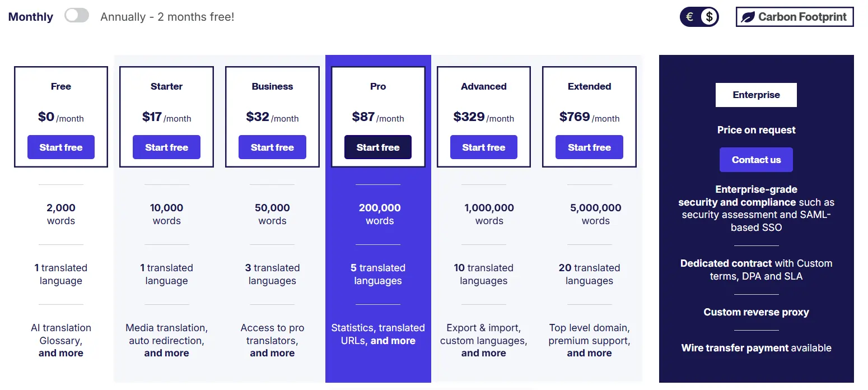This screenshot has height=390, width=868.
Task: Click the Enterprise plan label
Action: tap(756, 95)
